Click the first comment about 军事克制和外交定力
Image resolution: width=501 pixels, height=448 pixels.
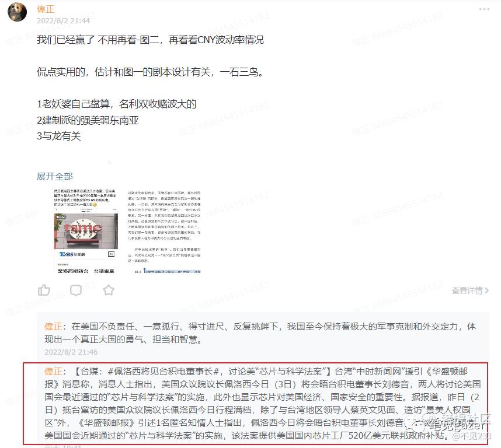pyautogui.click(x=260, y=333)
